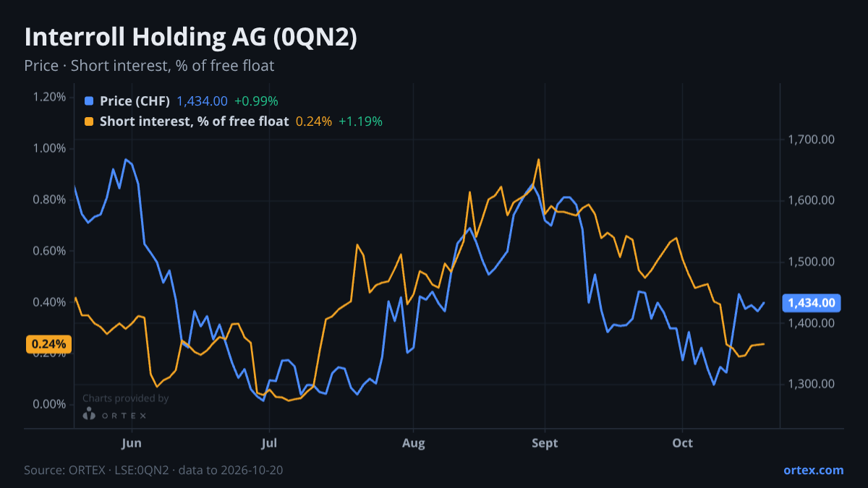Click the 1.00% left axis label
The height and width of the screenshot is (488, 868).
point(50,148)
